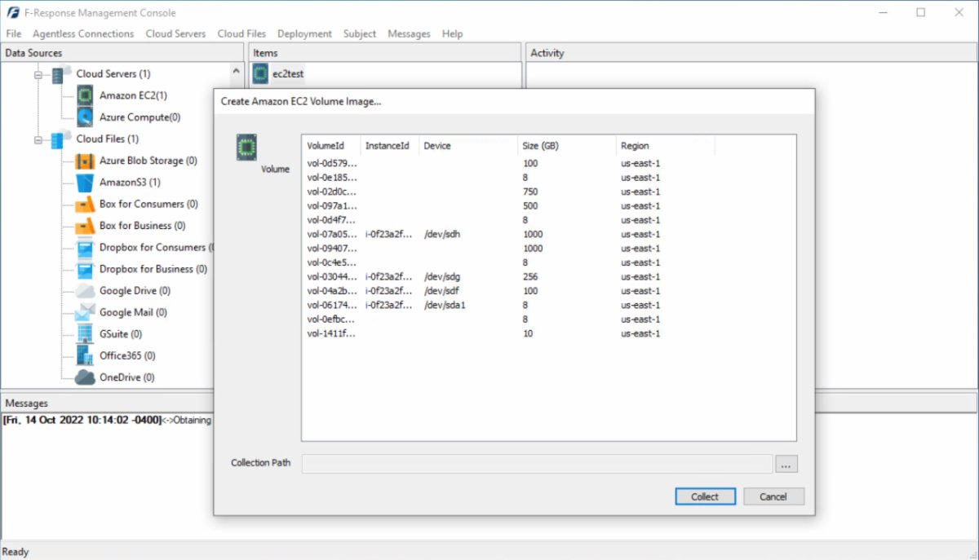
Task: Select the OneDrive icon
Action: 85,377
